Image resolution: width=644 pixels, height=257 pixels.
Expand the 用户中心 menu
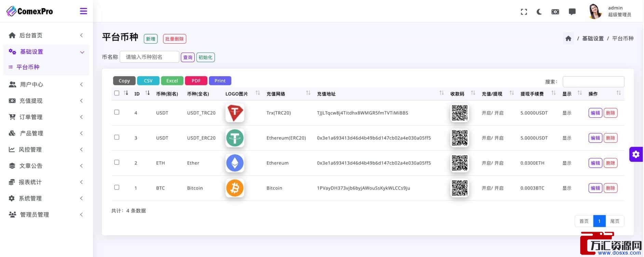coord(46,85)
